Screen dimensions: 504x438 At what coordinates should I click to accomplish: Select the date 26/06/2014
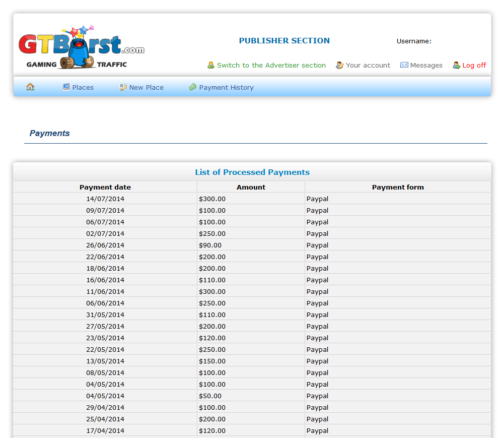pos(105,245)
